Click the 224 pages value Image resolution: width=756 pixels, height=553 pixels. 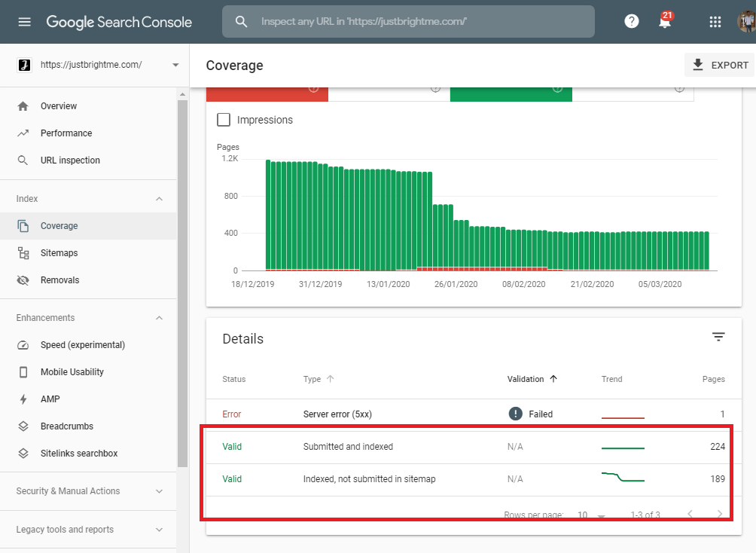[718, 446]
